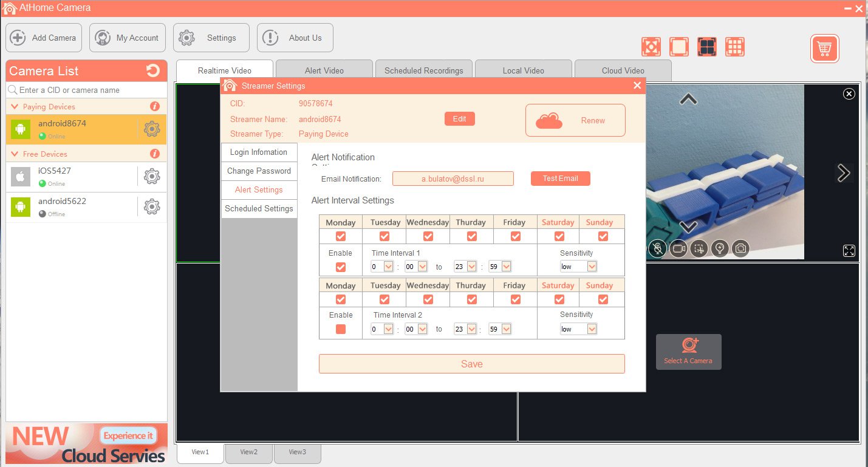The height and width of the screenshot is (467, 868).
Task: Save the alert interval settings
Action: (x=471, y=364)
